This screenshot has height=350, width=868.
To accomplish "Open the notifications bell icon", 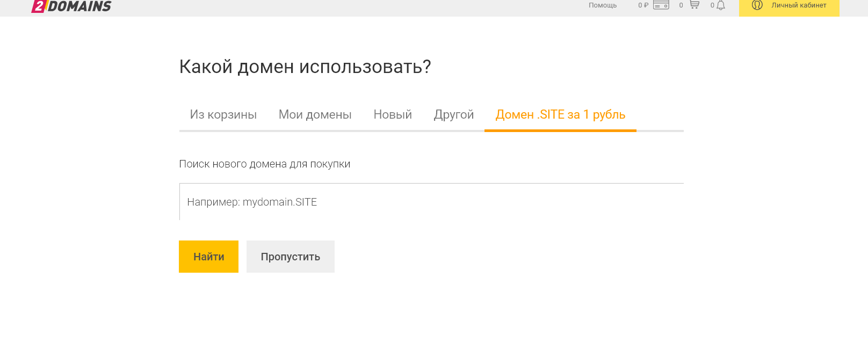I will coord(721,5).
